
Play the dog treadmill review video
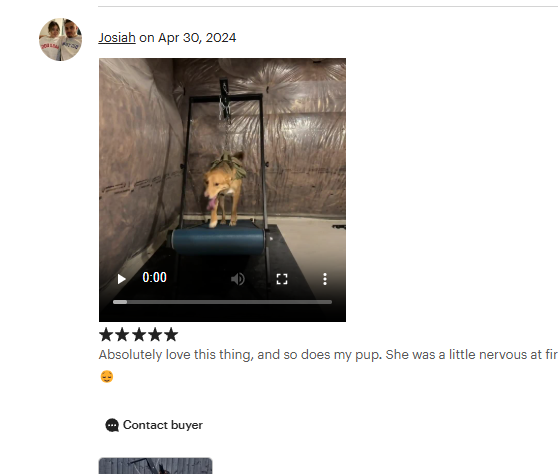coord(122,279)
